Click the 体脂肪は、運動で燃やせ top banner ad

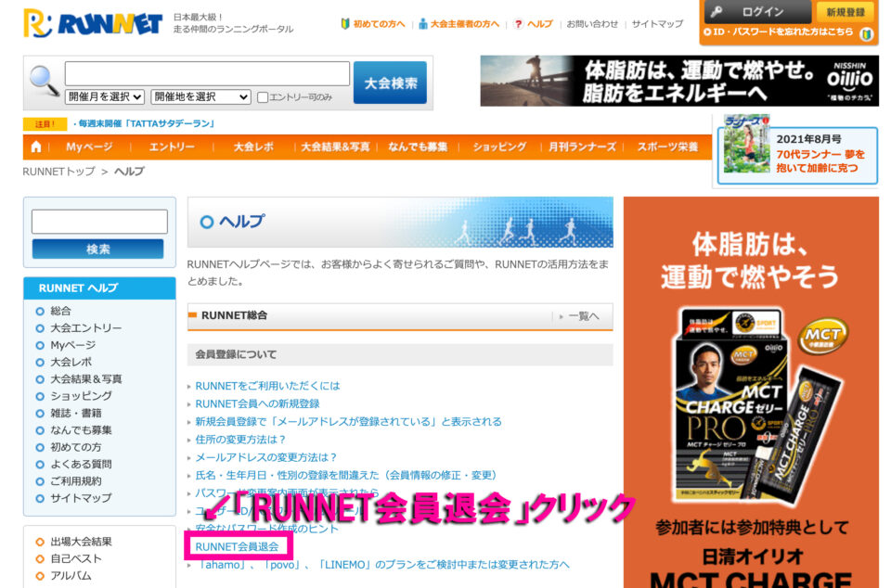click(679, 82)
